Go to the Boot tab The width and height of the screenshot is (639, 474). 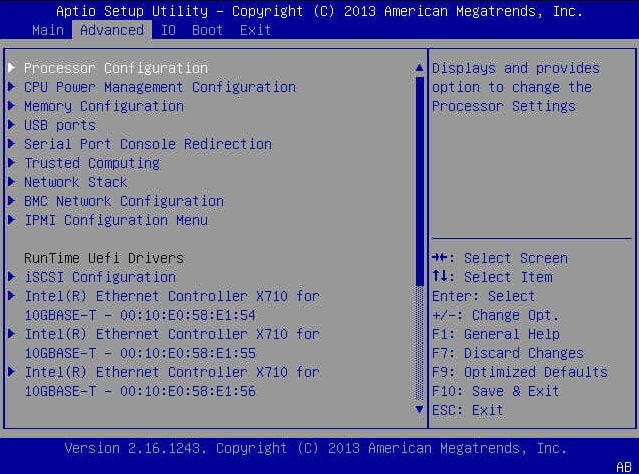[207, 30]
